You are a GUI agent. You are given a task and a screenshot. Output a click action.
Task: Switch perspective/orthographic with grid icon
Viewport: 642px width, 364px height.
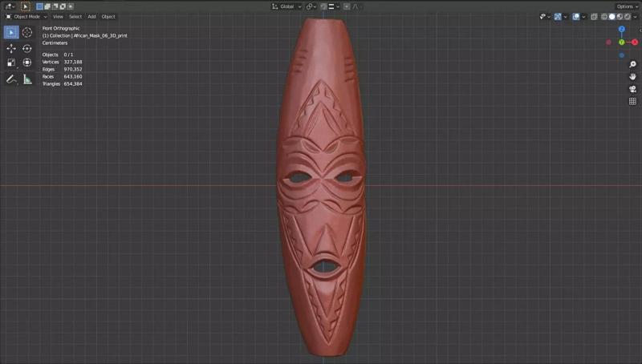click(x=632, y=101)
